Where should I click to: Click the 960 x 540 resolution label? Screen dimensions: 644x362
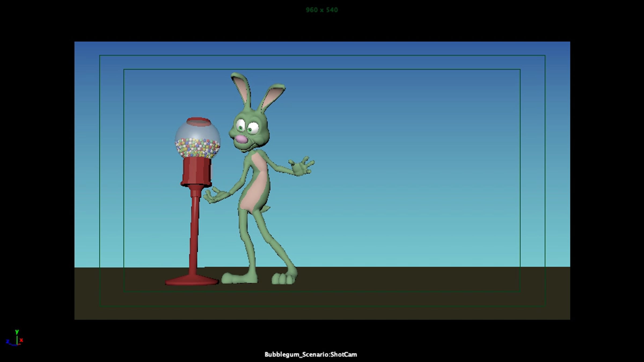322,10
